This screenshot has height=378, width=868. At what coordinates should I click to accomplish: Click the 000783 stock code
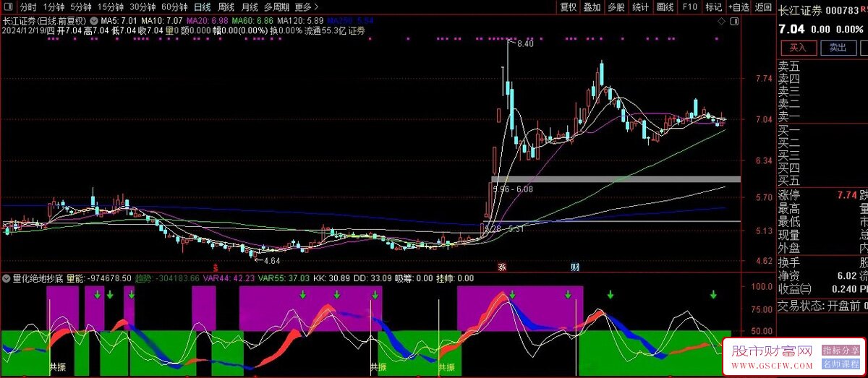[841, 10]
